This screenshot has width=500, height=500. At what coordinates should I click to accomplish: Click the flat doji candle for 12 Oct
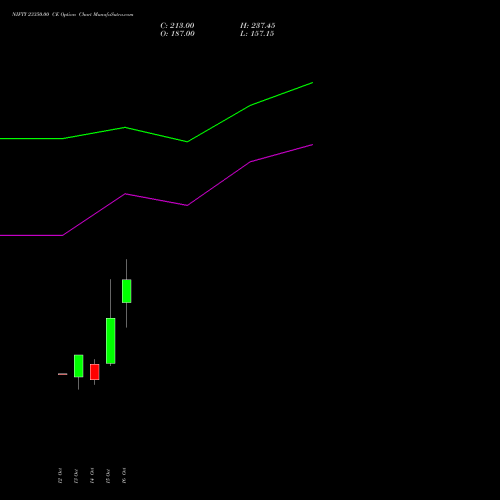coord(63,374)
